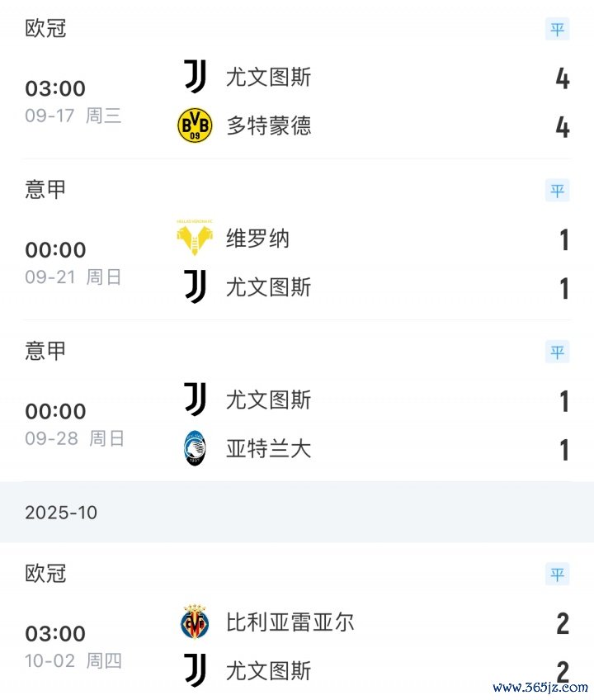594x700 pixels.
Task: Tap Juventus logo in the Atalanta match
Action: click(x=196, y=400)
